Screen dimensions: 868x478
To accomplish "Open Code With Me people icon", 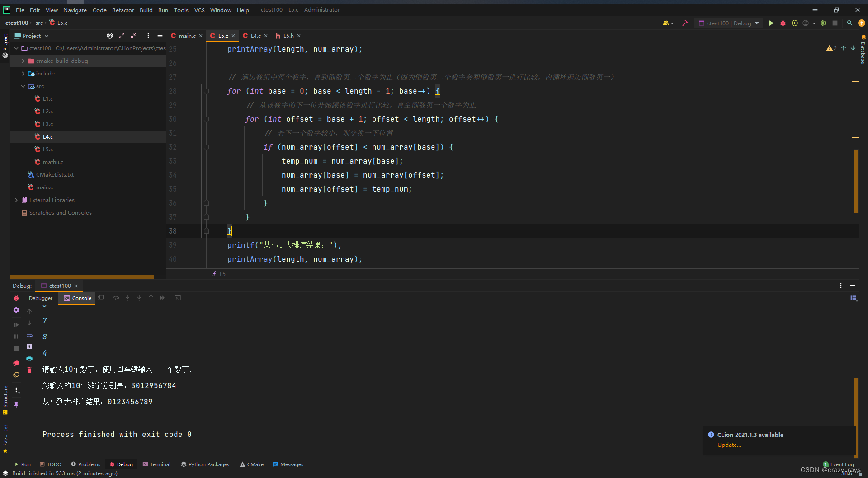I will (666, 23).
